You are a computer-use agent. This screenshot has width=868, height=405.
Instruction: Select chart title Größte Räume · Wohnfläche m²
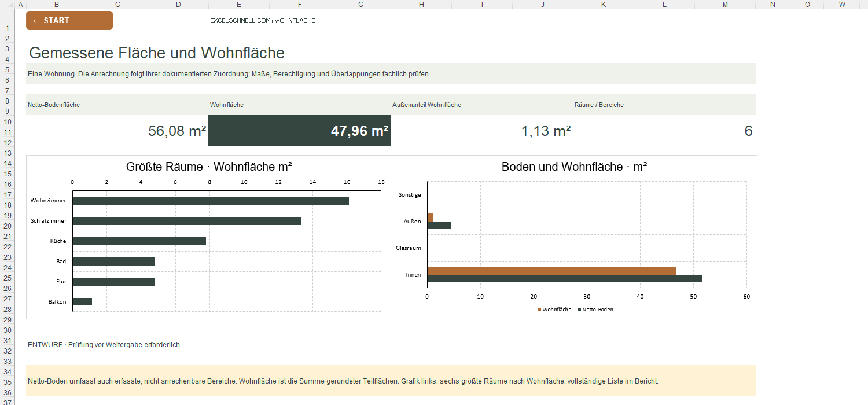point(209,167)
